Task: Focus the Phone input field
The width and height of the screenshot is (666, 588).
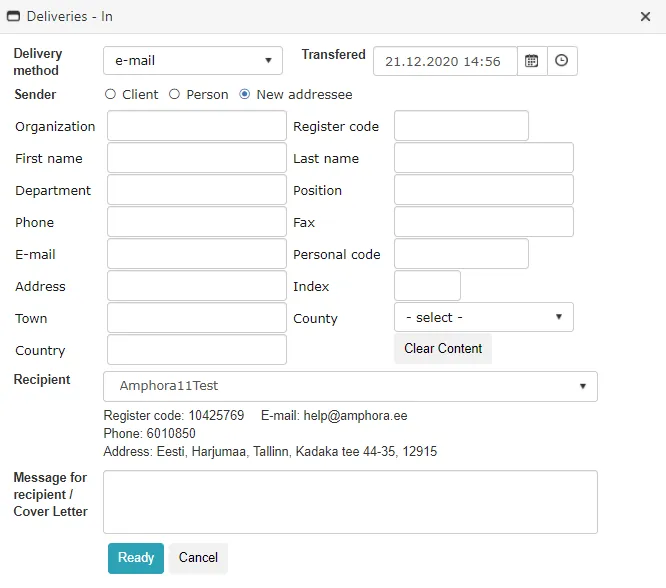Action: [197, 222]
